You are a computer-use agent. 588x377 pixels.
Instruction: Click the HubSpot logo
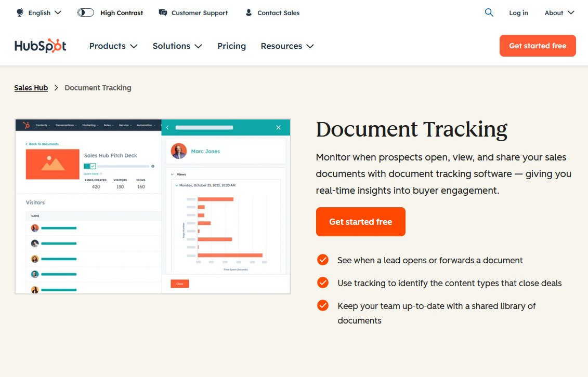[x=41, y=46]
